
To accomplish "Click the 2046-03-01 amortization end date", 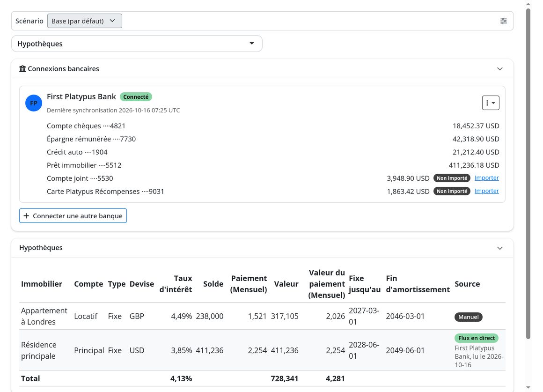I will coord(405,316).
